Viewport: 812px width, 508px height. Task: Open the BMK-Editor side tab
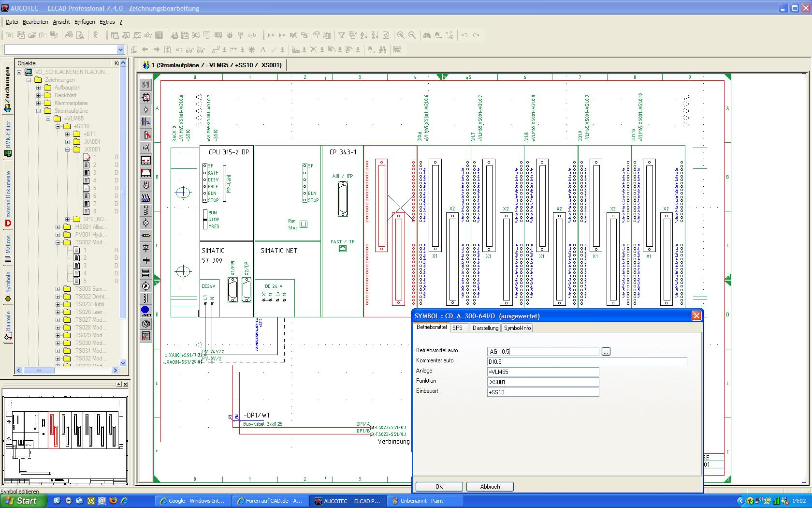[x=8, y=139]
